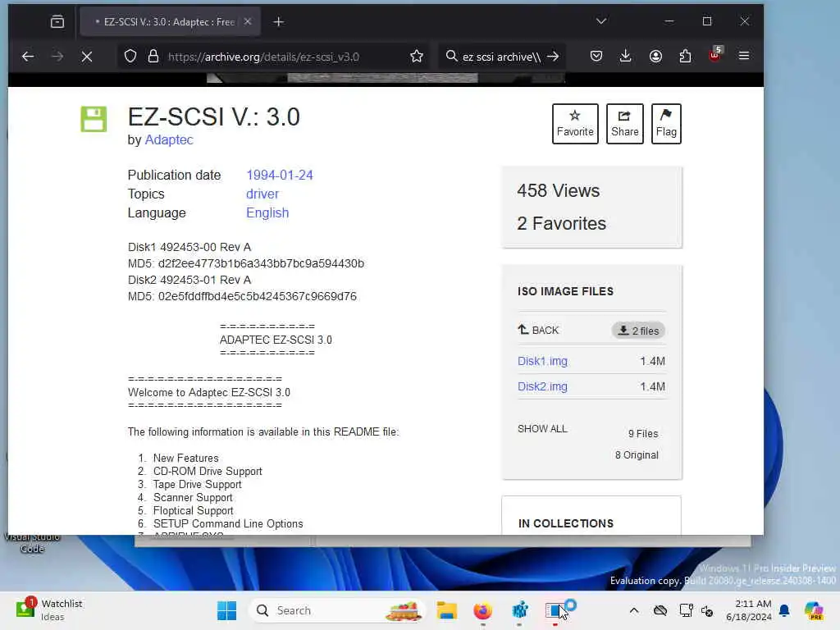Viewport: 840px width, 630px height.
Task: Click the 2 Favorites text
Action: coord(561,223)
